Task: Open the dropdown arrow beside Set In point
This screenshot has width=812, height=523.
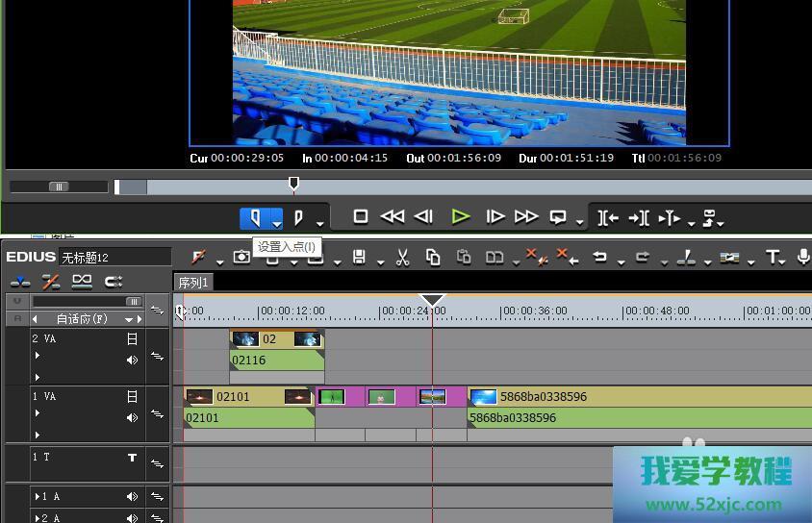Action: (x=277, y=223)
